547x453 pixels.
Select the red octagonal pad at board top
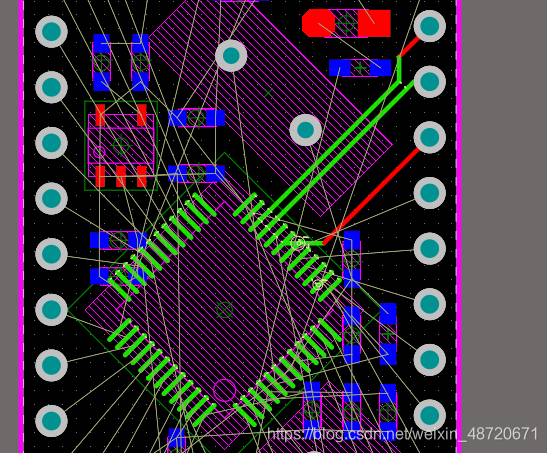(x=318, y=23)
